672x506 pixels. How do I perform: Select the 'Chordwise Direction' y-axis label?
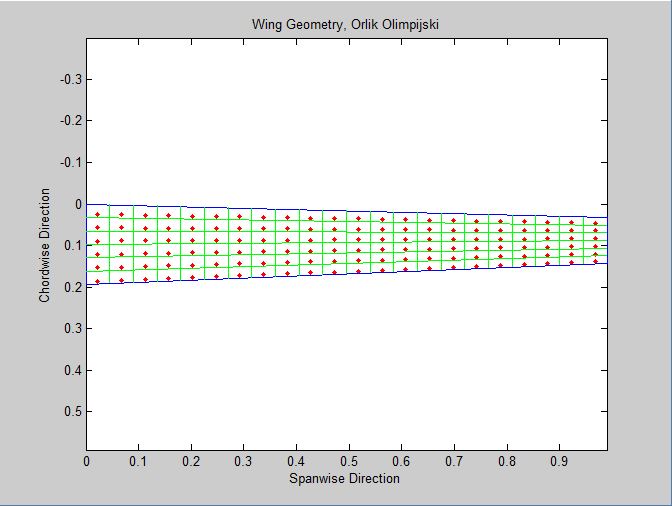[44, 245]
